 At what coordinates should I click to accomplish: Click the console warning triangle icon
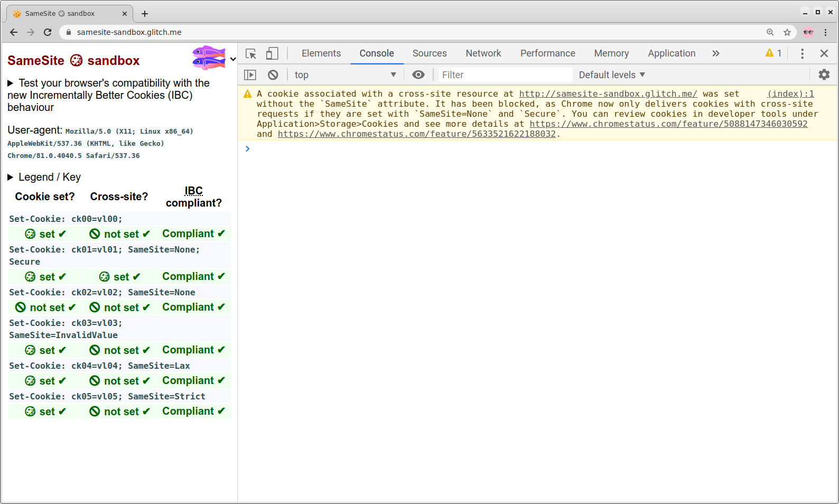pos(247,94)
